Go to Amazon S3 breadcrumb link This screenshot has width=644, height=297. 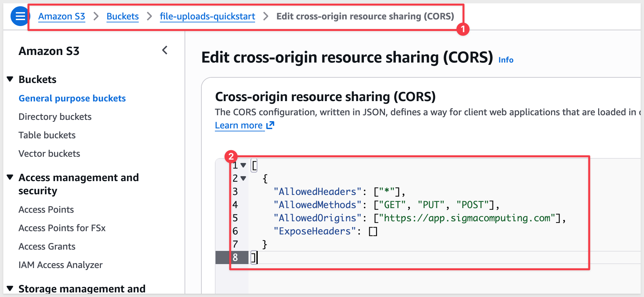[62, 16]
